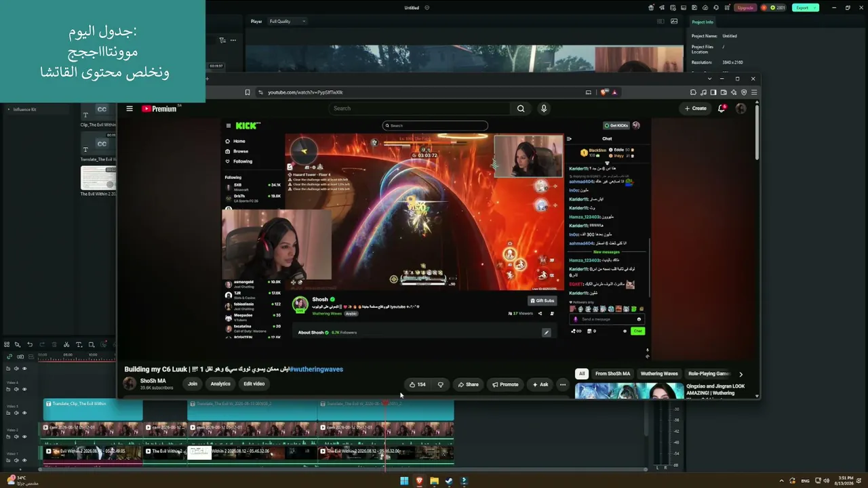Open File Explorer from the taskbar
868x488 pixels.
coord(434,481)
